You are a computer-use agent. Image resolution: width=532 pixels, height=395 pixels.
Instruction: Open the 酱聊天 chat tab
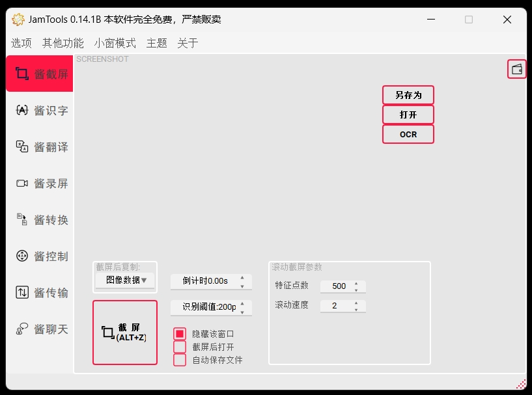coord(40,329)
